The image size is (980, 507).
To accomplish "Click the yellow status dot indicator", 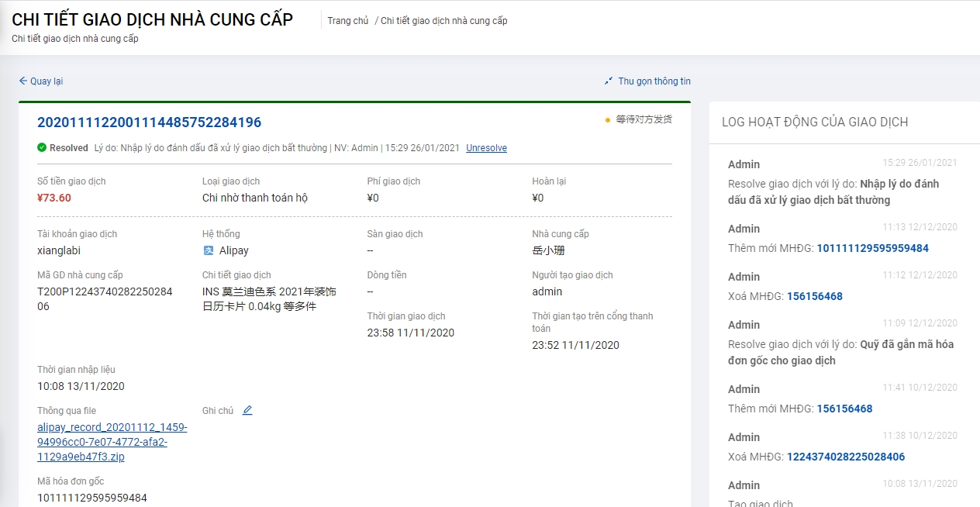I will [x=608, y=120].
